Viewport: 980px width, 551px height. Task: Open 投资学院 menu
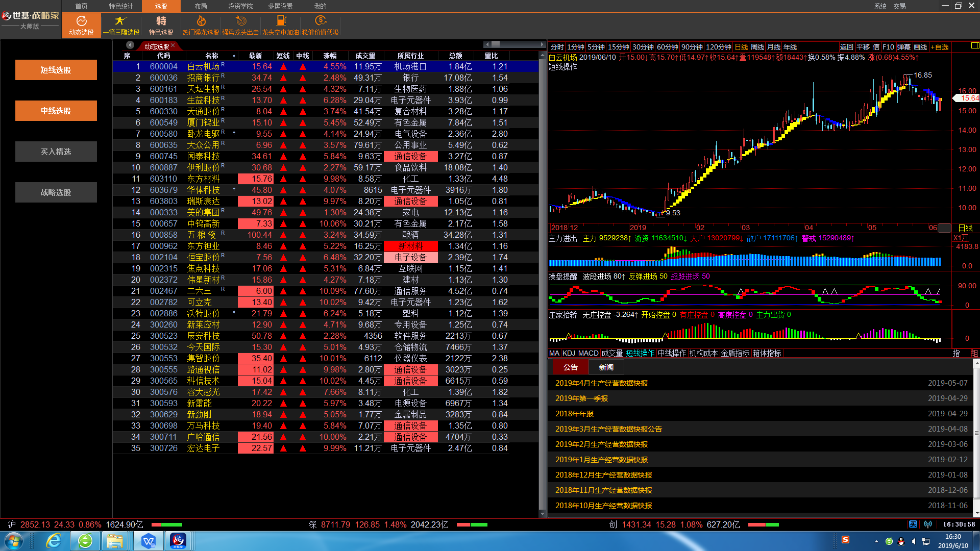click(x=240, y=6)
